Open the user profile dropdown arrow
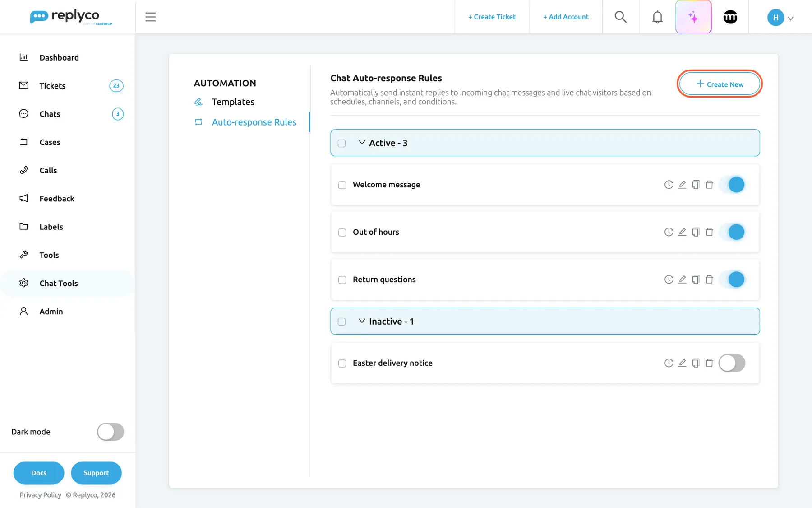812x508 pixels. 790,19
